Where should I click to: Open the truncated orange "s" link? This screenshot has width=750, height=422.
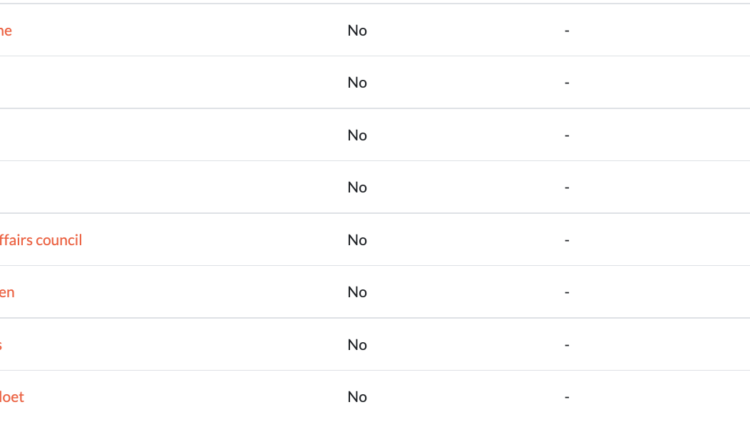pos(1,344)
